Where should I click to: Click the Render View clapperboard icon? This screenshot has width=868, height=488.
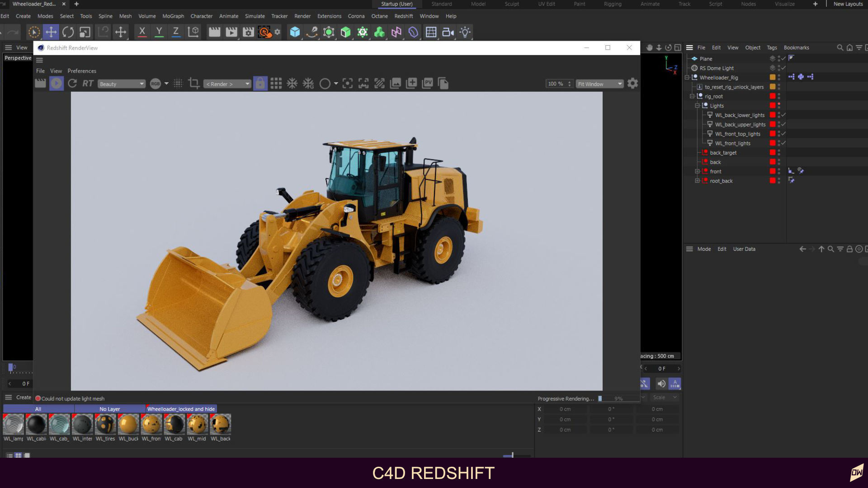(x=214, y=32)
